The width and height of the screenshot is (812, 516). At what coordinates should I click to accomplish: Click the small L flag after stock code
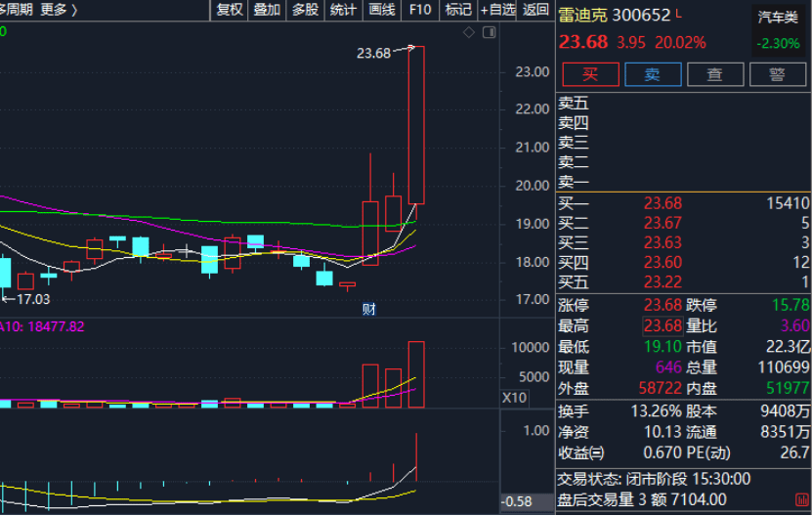pyautogui.click(x=679, y=14)
